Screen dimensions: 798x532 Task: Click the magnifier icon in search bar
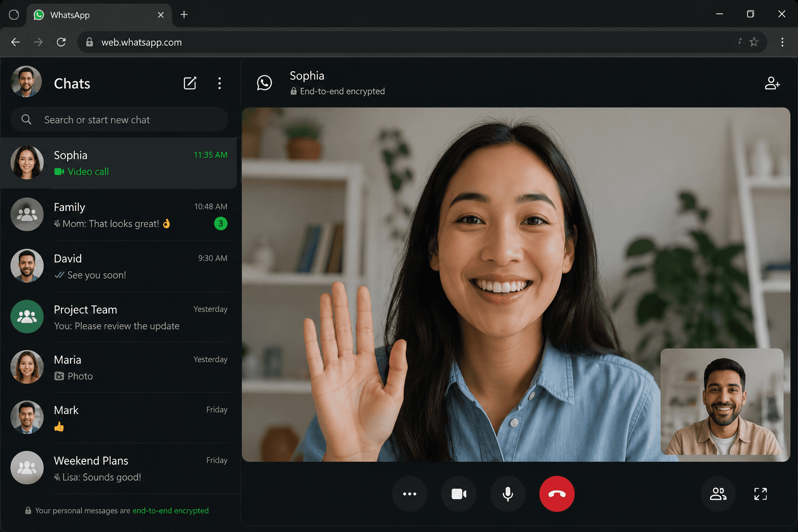click(26, 119)
